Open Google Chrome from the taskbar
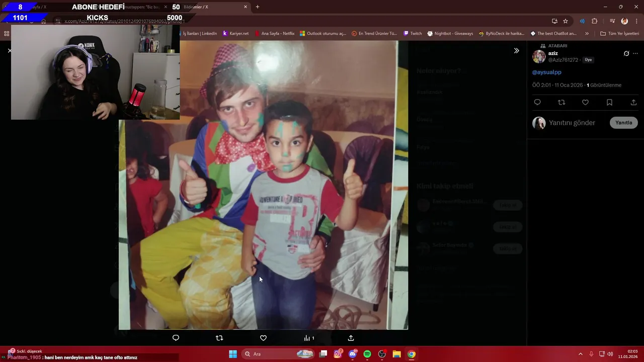The height and width of the screenshot is (362, 644). click(412, 354)
